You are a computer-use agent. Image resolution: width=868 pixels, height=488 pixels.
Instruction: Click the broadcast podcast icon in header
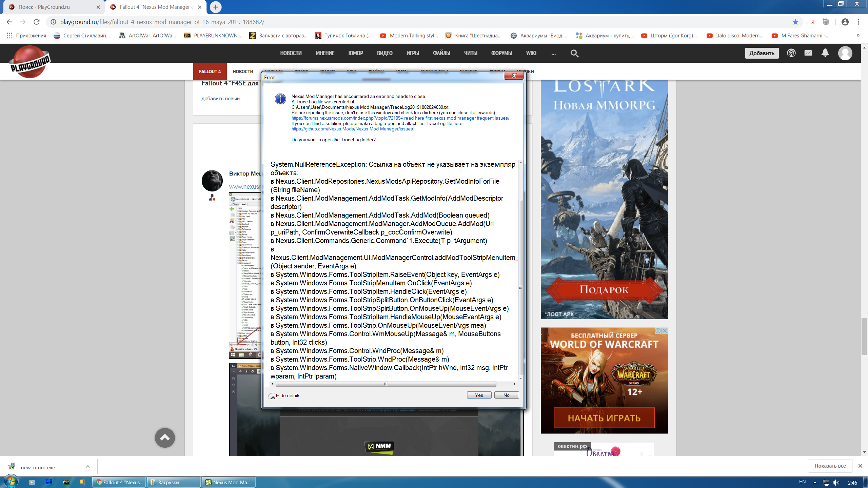pos(791,53)
